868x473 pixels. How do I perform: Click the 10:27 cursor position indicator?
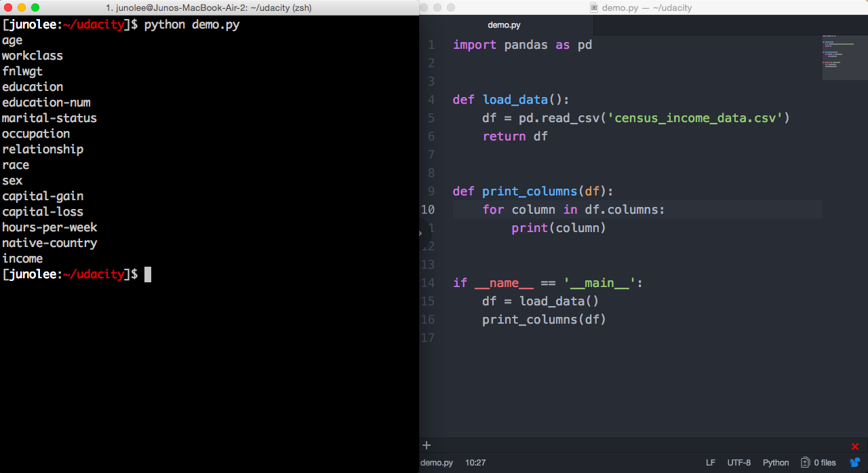pyautogui.click(x=475, y=463)
